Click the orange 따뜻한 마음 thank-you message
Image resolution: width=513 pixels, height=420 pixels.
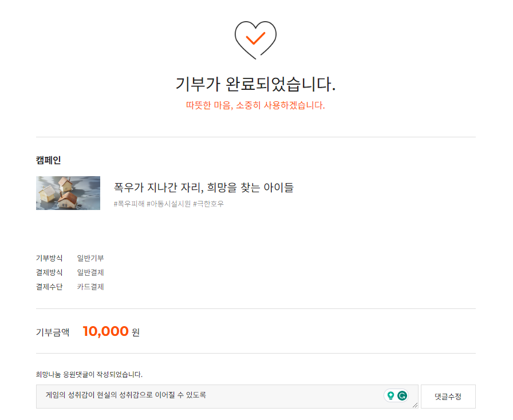(x=255, y=106)
